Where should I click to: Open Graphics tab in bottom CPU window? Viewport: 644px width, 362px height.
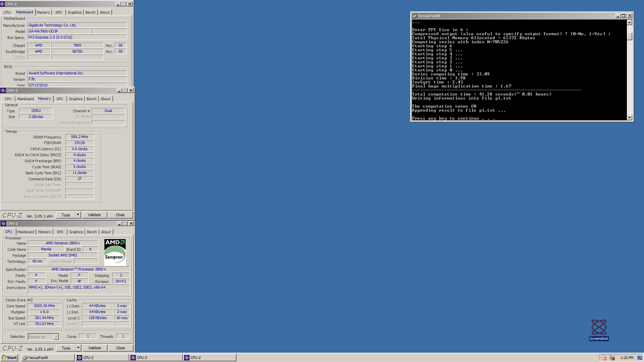pos(76,232)
